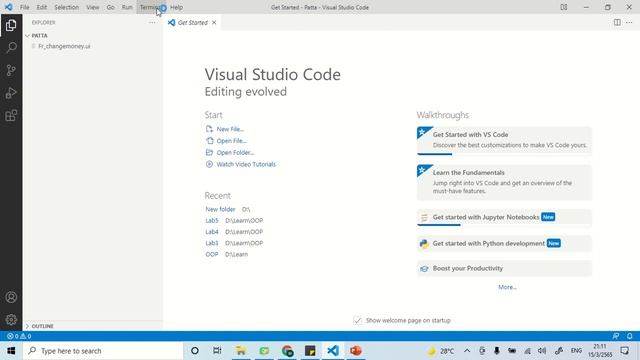Open the Accounts menu icon
The image size is (640, 360).
coord(11,297)
